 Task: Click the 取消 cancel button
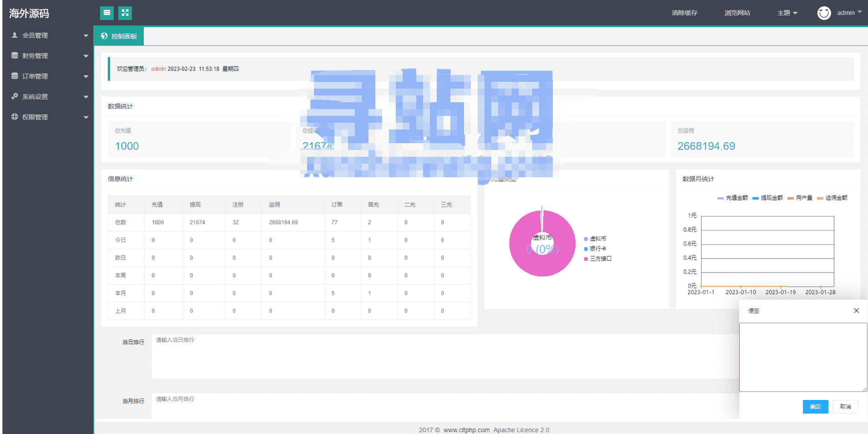pos(845,407)
